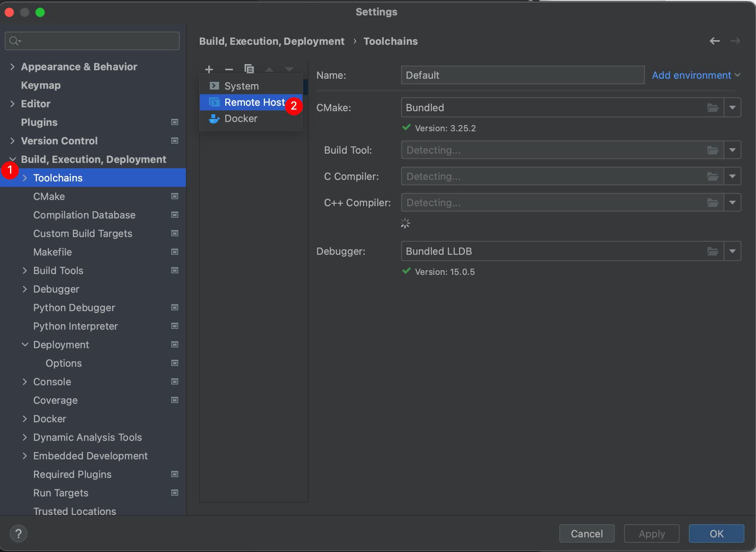Open the Debugger dropdown arrow
Viewport: 756px width, 552px height.
point(732,251)
